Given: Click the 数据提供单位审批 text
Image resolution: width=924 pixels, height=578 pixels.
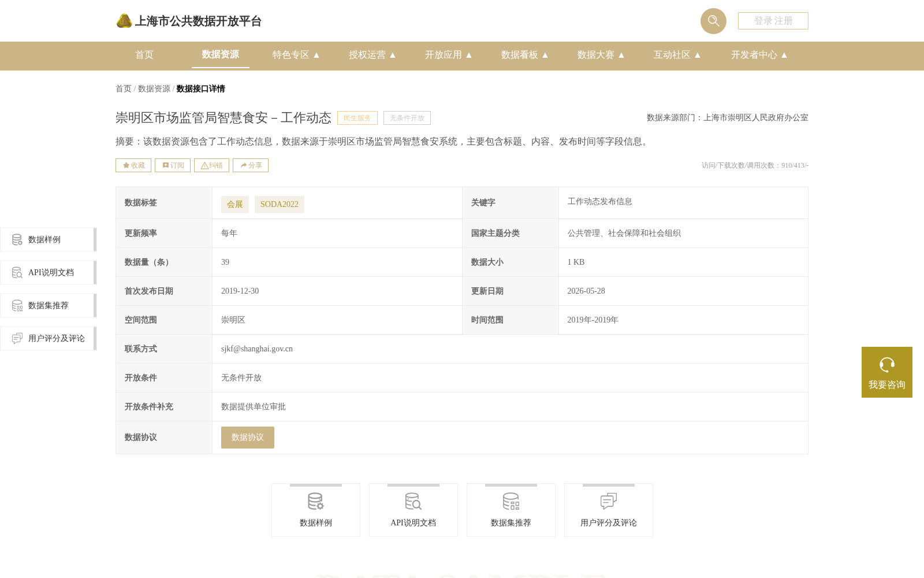Looking at the screenshot, I should point(254,407).
